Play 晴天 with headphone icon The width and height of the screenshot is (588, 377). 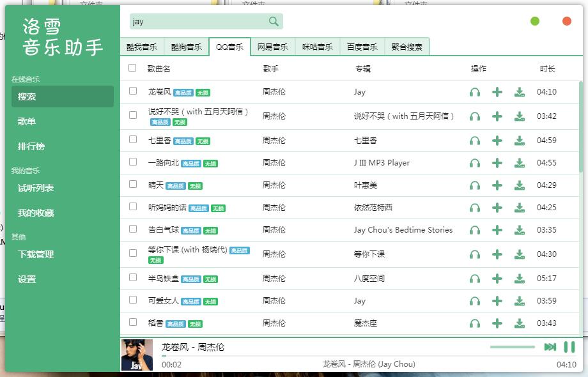pos(475,185)
